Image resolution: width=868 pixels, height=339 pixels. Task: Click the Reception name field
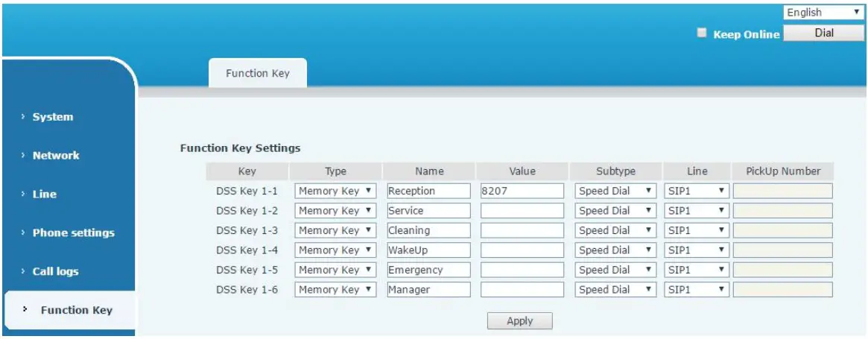click(x=428, y=191)
